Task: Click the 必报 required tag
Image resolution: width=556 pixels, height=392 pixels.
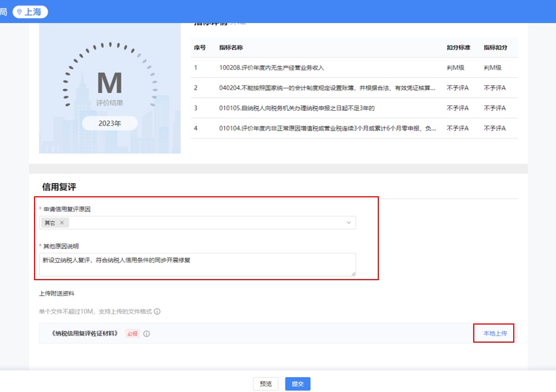Action: point(133,333)
